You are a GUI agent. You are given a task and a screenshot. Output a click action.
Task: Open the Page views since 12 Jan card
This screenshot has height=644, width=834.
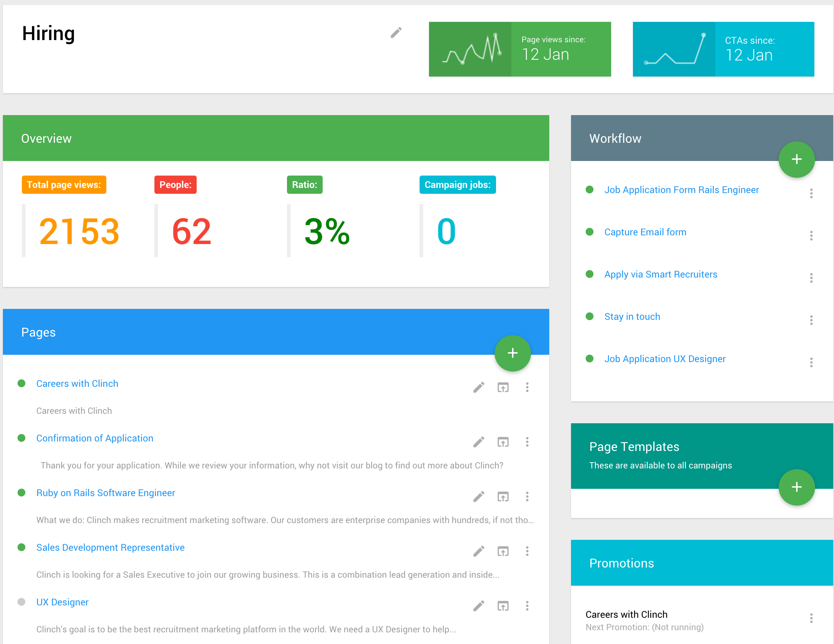[x=520, y=49]
